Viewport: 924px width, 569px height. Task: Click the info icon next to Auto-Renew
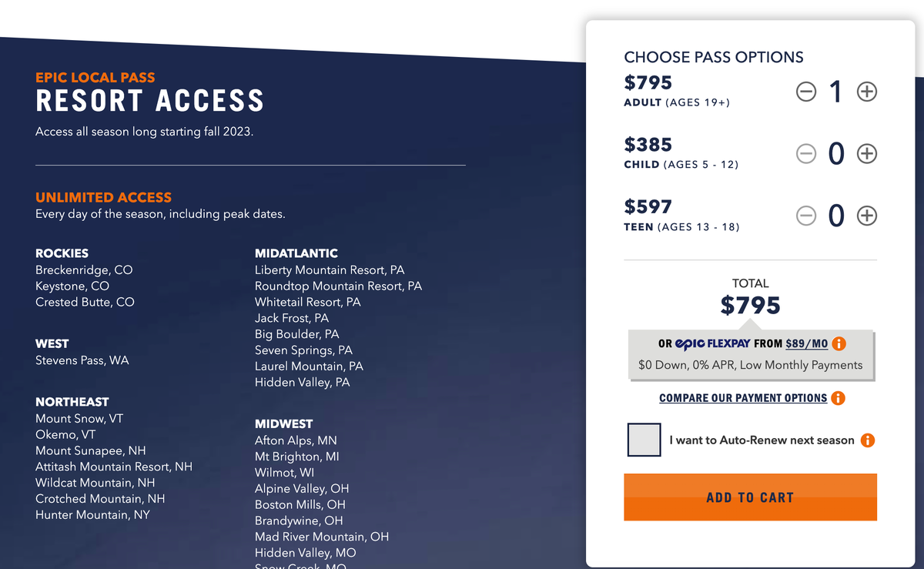pos(869,440)
